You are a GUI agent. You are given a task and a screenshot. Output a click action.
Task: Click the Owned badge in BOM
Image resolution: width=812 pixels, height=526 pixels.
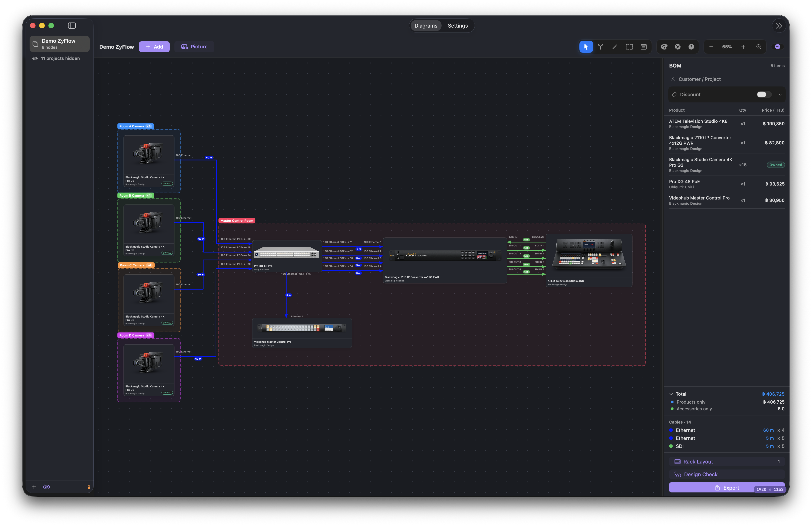[x=775, y=165]
